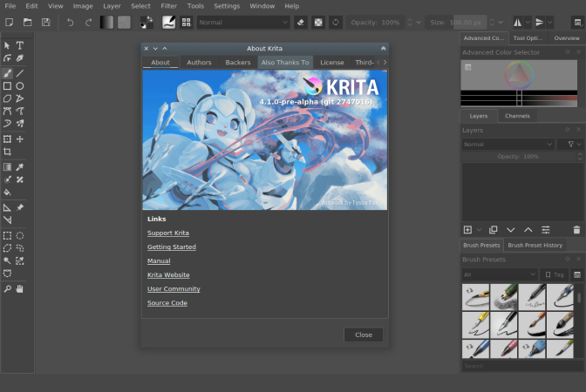586x392 pixels.
Task: Open the Source Code link
Action: pos(167,303)
